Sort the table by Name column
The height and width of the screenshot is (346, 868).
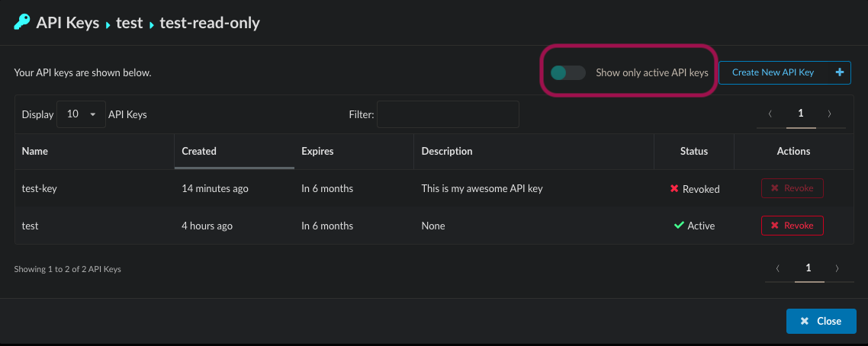coord(35,151)
